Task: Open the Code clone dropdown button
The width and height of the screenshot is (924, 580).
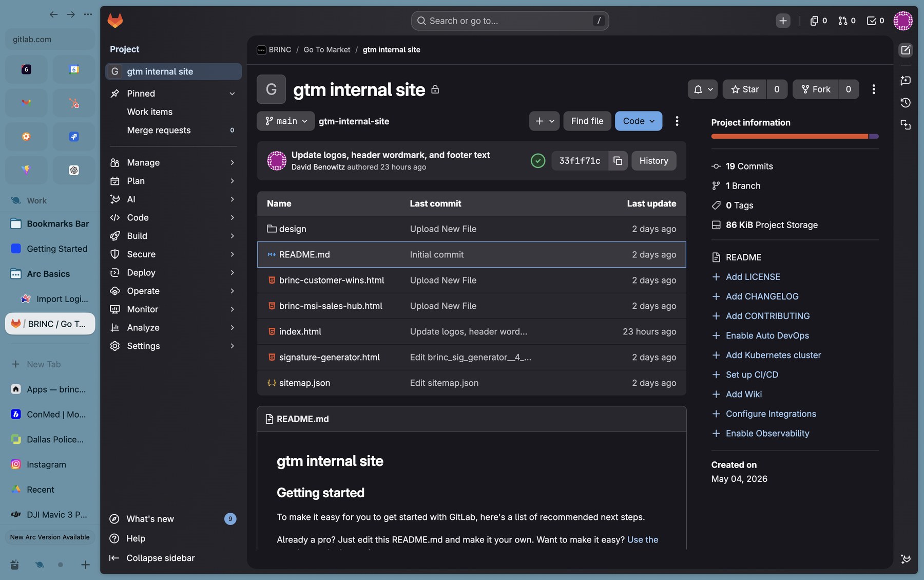Action: 639,121
